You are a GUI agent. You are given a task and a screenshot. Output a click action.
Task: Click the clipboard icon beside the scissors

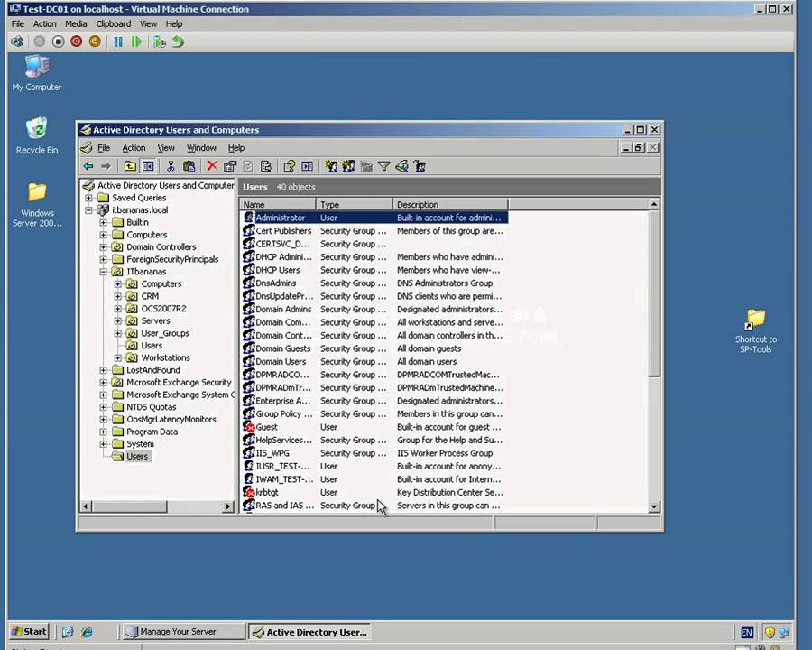(189, 166)
